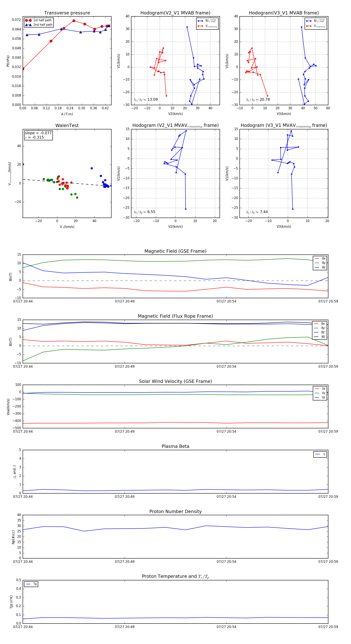351x644 pixels.
Task: Click the 'Hodogram(V3_V1 MVAB frame)' title
Action: (x=284, y=13)
